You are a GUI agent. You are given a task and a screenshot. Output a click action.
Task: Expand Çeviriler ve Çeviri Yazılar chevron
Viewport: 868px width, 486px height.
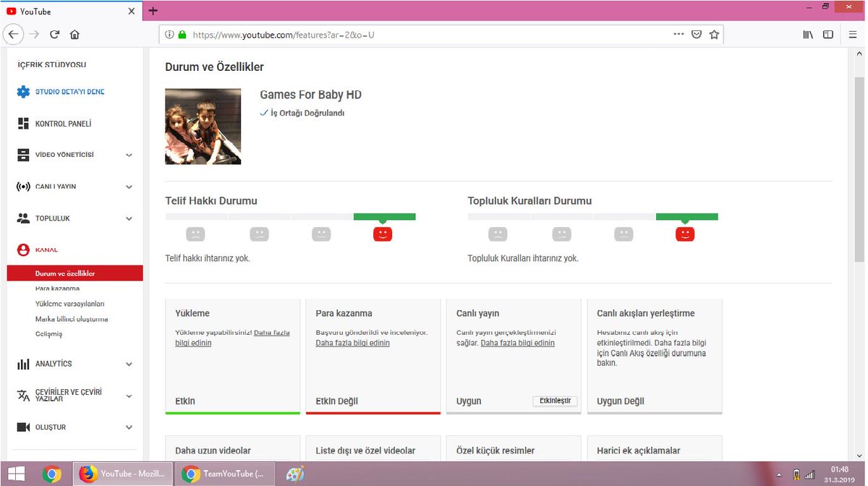click(129, 396)
